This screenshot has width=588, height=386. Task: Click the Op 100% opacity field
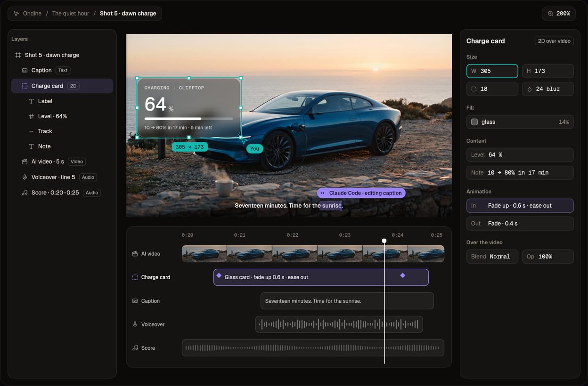pos(547,257)
